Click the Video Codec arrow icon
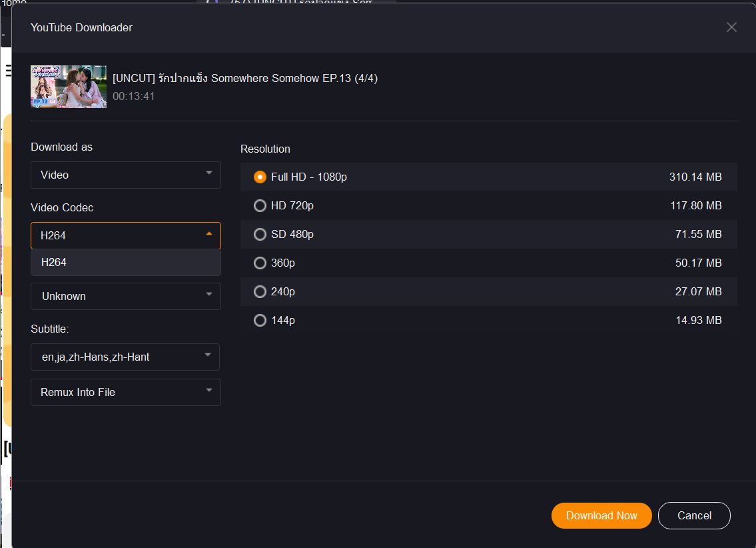 tap(209, 234)
